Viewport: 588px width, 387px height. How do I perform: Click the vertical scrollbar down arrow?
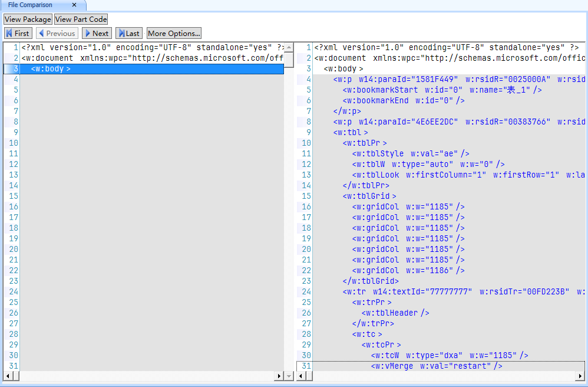click(289, 376)
